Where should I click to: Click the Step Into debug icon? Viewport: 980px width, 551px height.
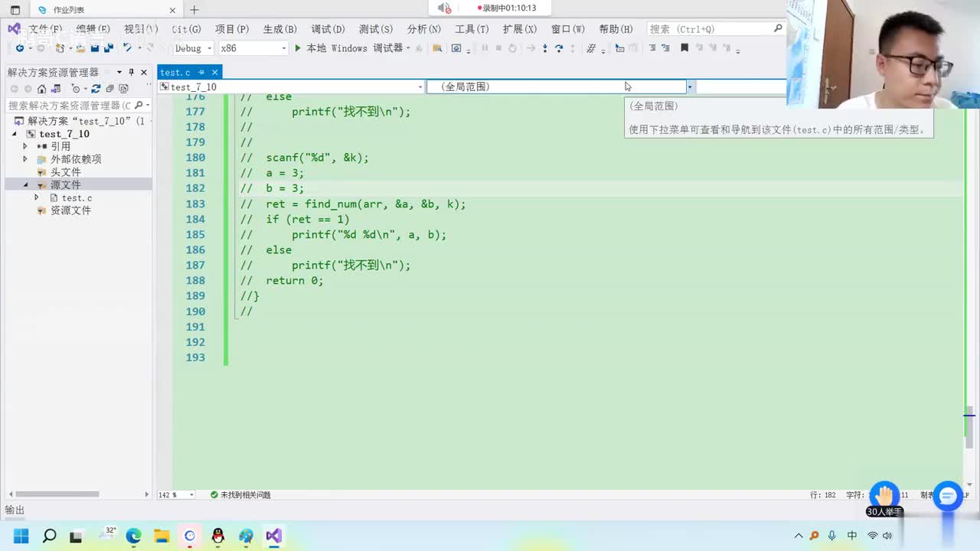545,47
